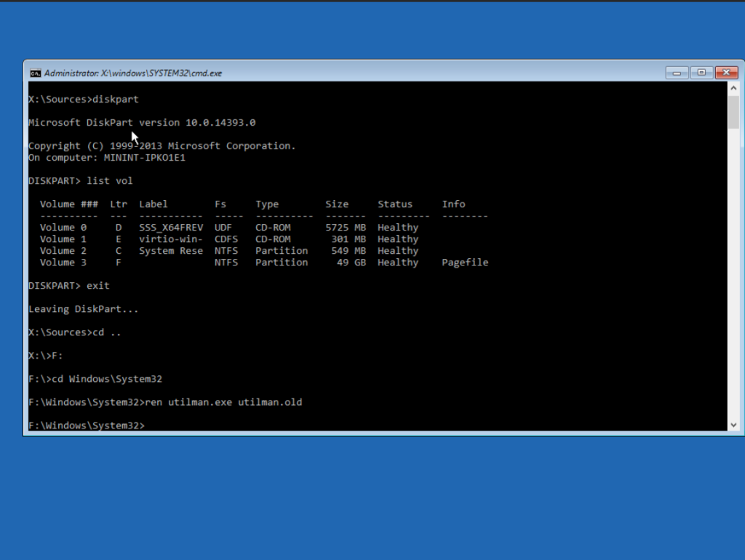Viewport: 745px width, 560px height.
Task: Click the drive letter 'F' in Volume 3 row
Action: tap(119, 263)
